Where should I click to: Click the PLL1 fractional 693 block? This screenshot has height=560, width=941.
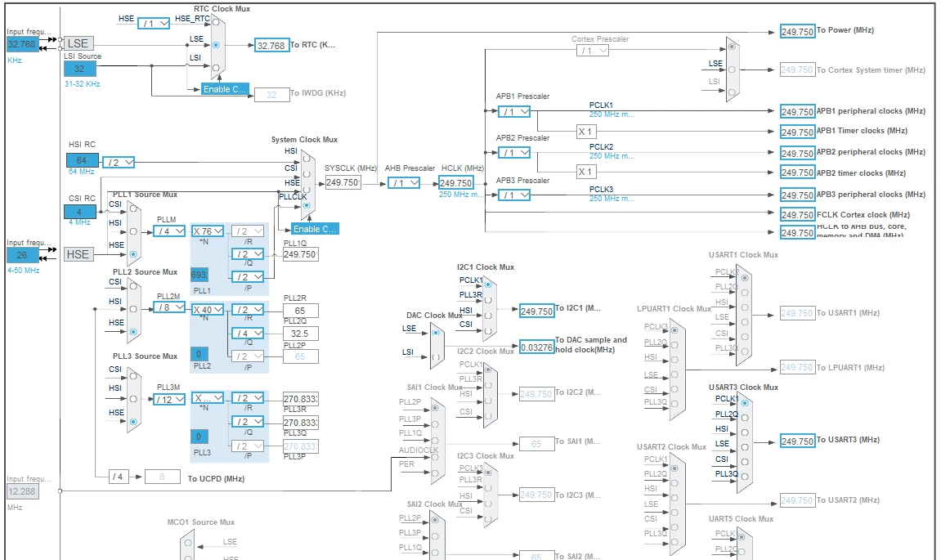pos(199,275)
